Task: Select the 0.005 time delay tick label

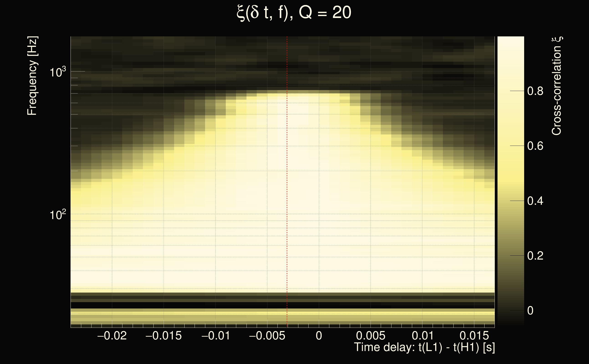Action: click(x=371, y=336)
